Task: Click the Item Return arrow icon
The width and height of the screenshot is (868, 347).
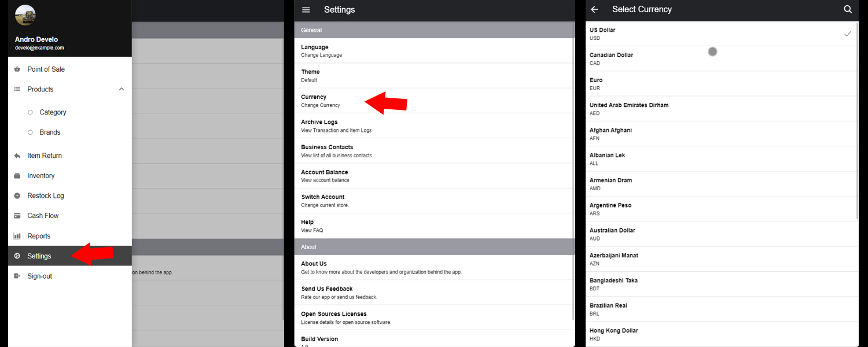Action: click(x=17, y=156)
